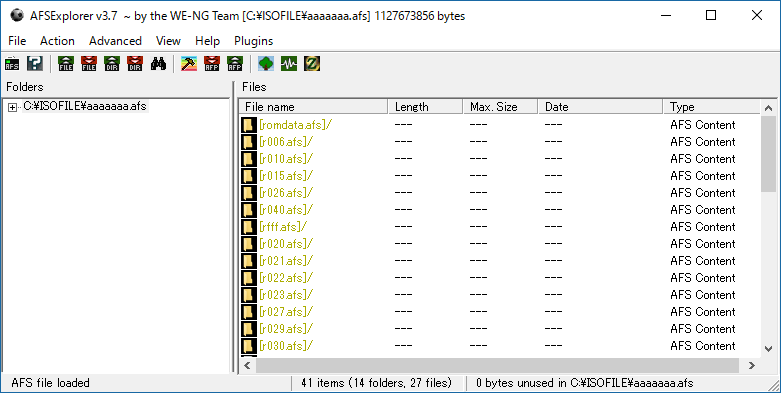Select the [r023.afs]/ entry
This screenshot has width=781, height=393.
coord(286,294)
